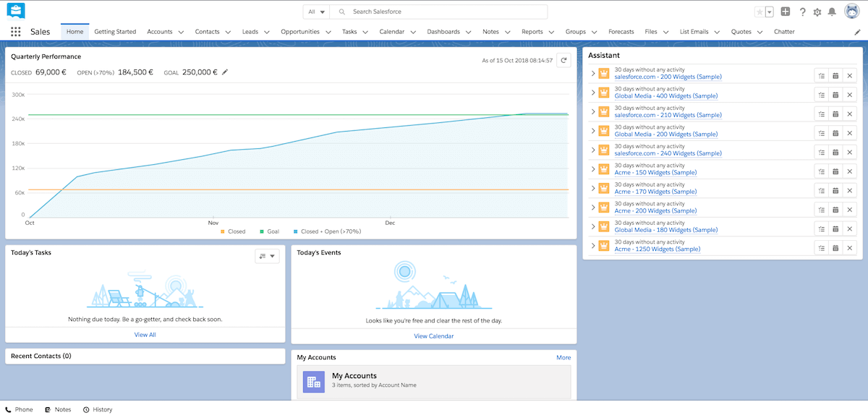Open the App Launcher grid icon
868x418 pixels.
coord(16,32)
